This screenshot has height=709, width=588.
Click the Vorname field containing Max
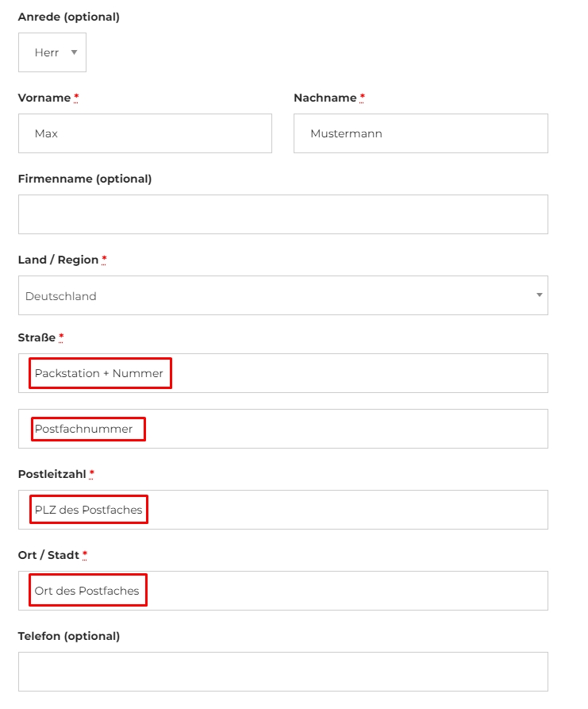[144, 133]
